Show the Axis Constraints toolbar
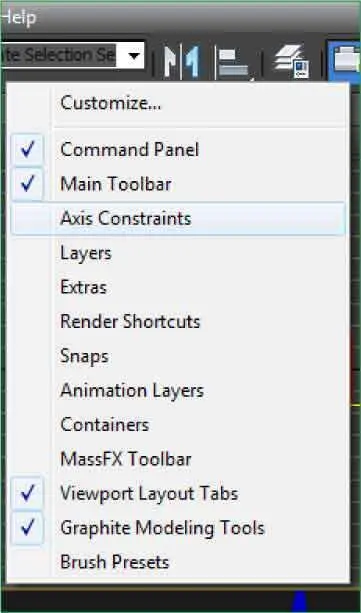The height and width of the screenshot is (613, 361). click(x=178, y=219)
